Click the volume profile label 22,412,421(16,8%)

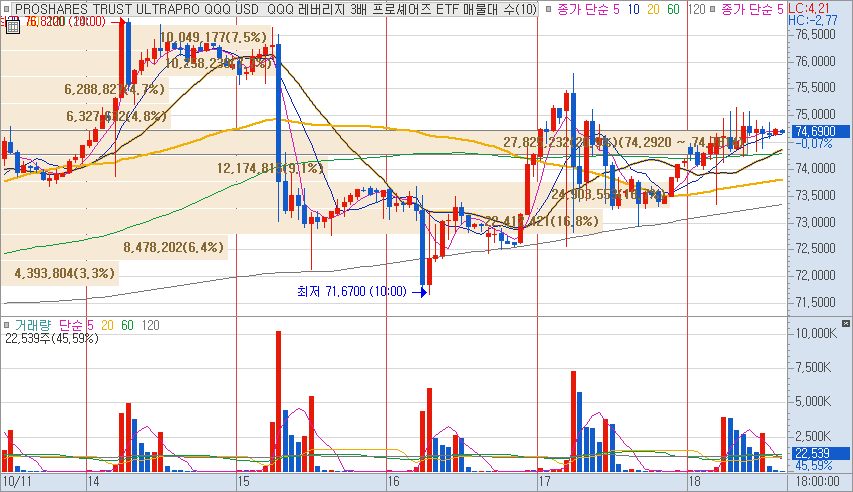pyautogui.click(x=542, y=221)
